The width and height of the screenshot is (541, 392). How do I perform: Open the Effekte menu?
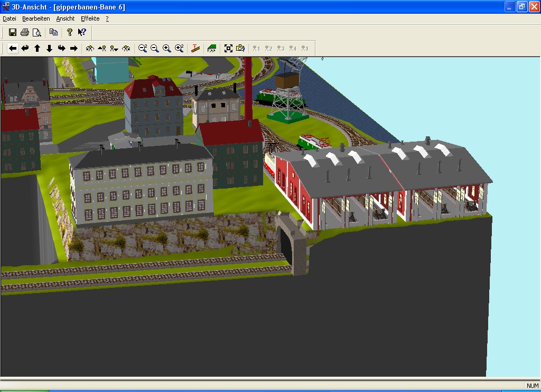tap(90, 18)
